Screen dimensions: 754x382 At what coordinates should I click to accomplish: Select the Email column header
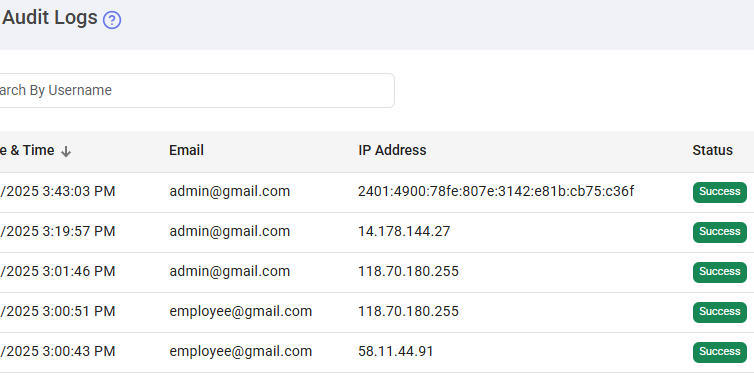[x=187, y=150]
